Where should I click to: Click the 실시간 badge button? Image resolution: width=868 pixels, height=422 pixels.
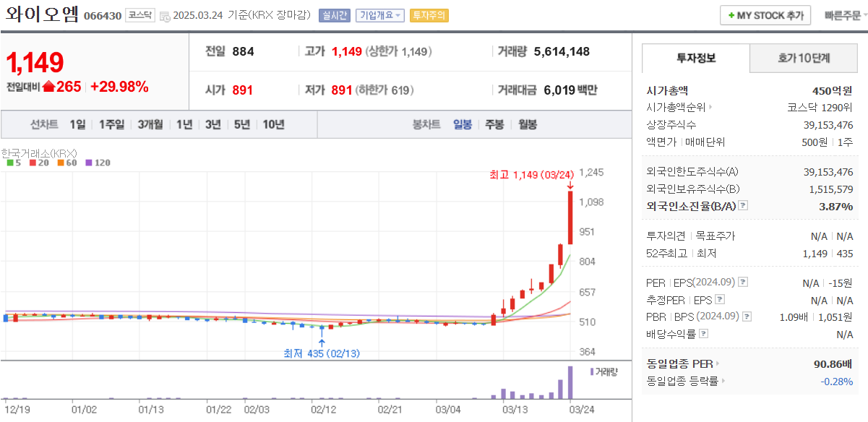[334, 15]
